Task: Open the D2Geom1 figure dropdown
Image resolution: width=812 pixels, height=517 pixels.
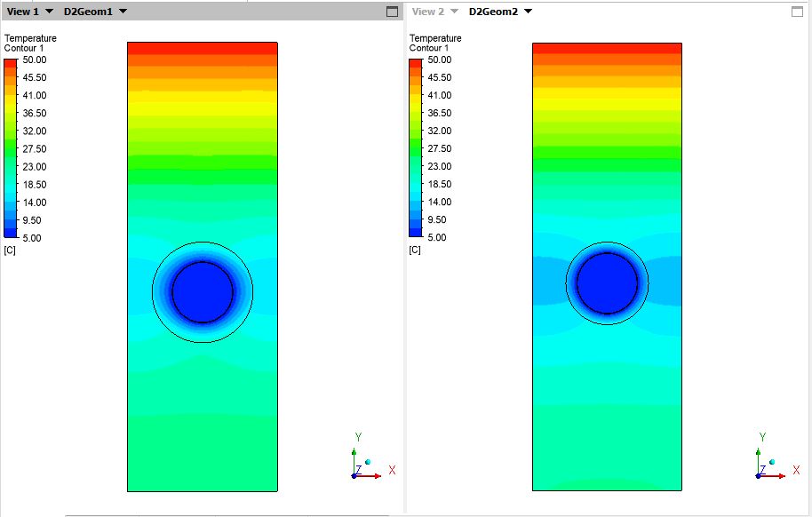Action: (x=122, y=11)
